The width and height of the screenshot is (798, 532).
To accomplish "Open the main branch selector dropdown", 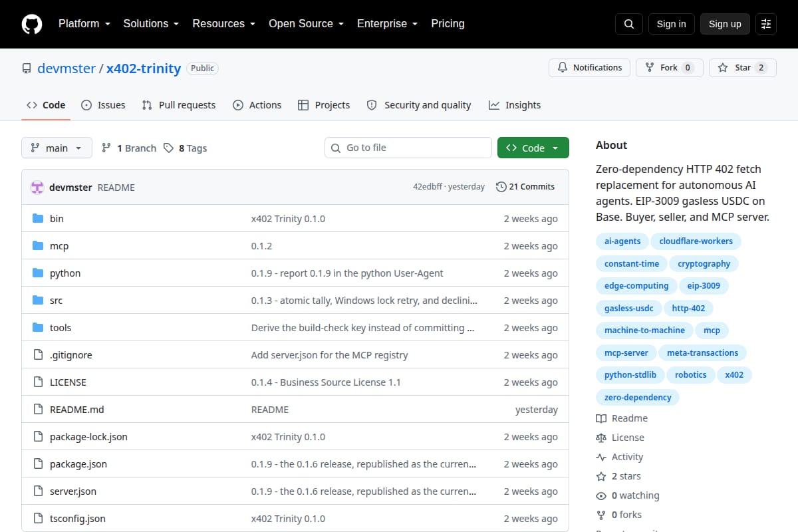I will click(57, 148).
